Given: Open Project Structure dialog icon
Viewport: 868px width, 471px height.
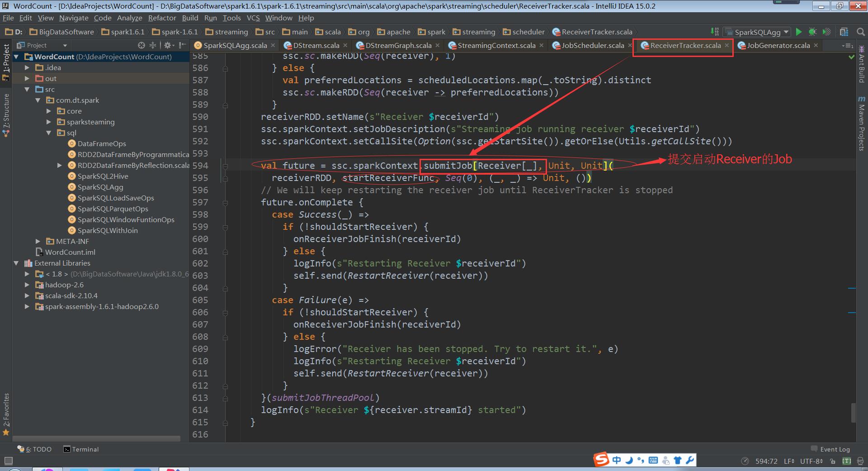Looking at the screenshot, I should click(844, 32).
